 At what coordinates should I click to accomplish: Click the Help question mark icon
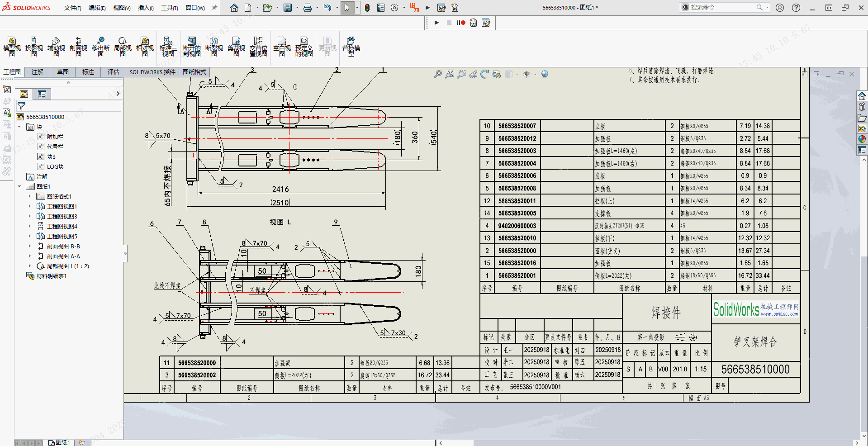point(796,8)
